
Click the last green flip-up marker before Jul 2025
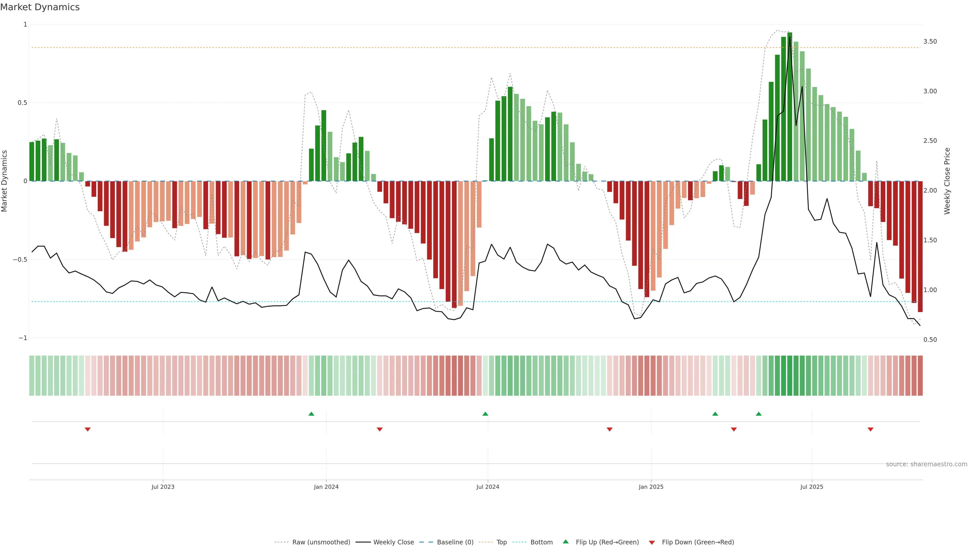tap(758, 414)
